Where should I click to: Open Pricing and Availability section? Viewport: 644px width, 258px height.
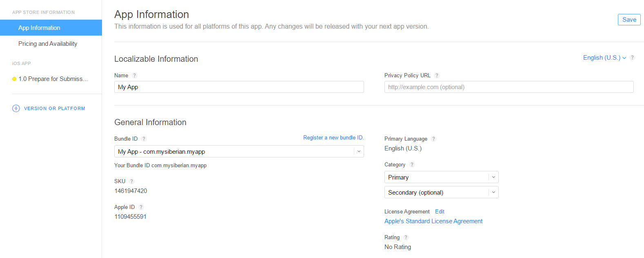point(48,44)
